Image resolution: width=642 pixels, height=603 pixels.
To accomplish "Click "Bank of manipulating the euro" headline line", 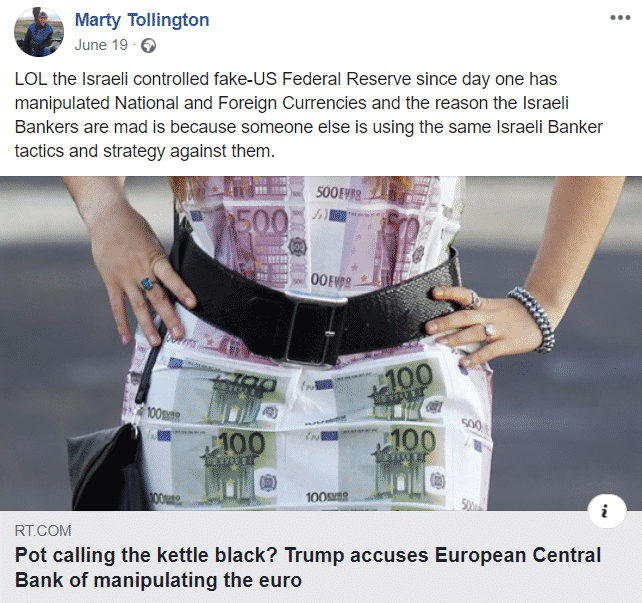I will 158,580.
